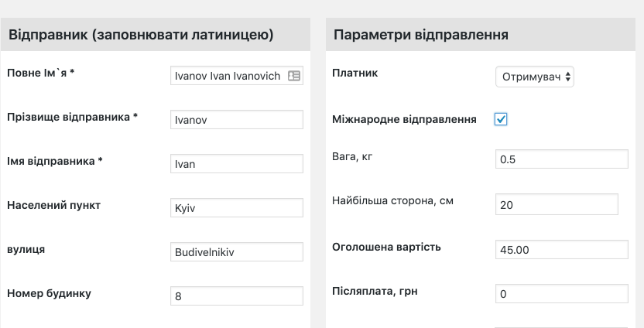The width and height of the screenshot is (644, 328).
Task: Click the Оголошена вартість label
Action: coord(386,247)
